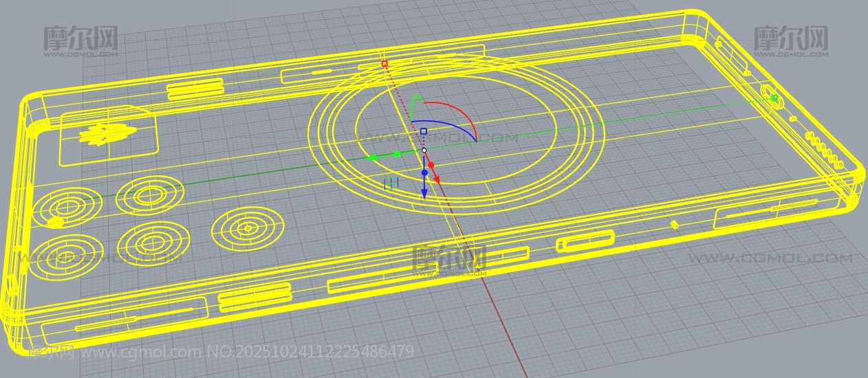Click the green Y-axis move arrow on gumball

pos(372,157)
